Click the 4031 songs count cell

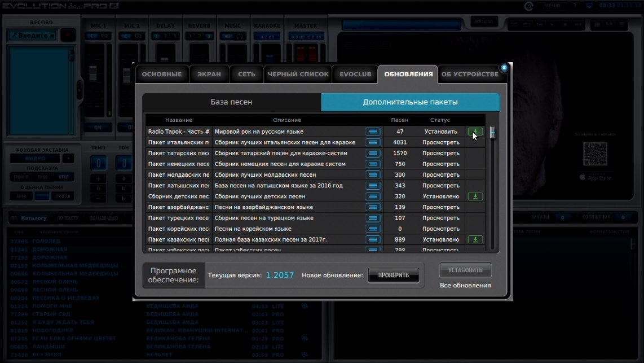tap(400, 142)
